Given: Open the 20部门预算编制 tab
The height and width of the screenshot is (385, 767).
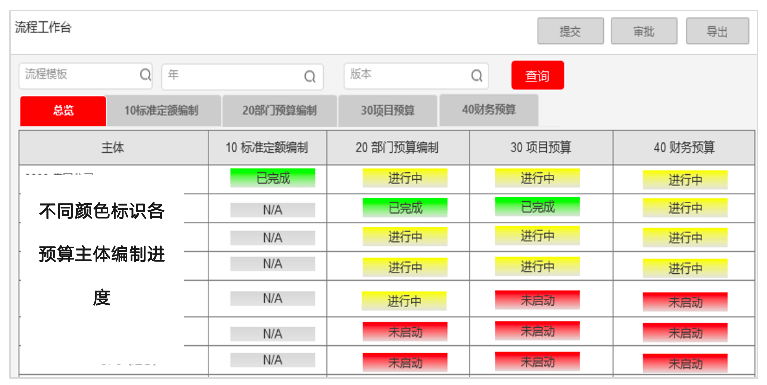Looking at the screenshot, I should [x=279, y=111].
